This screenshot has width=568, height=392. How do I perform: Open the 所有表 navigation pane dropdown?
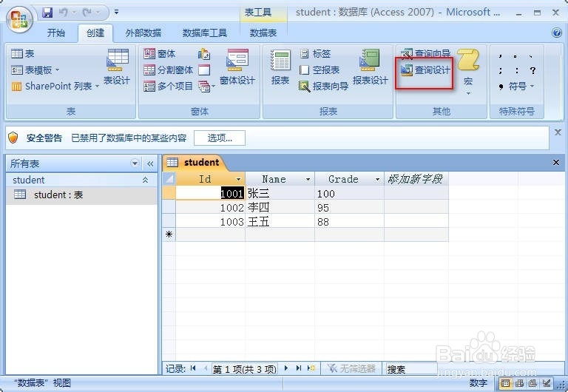135,163
